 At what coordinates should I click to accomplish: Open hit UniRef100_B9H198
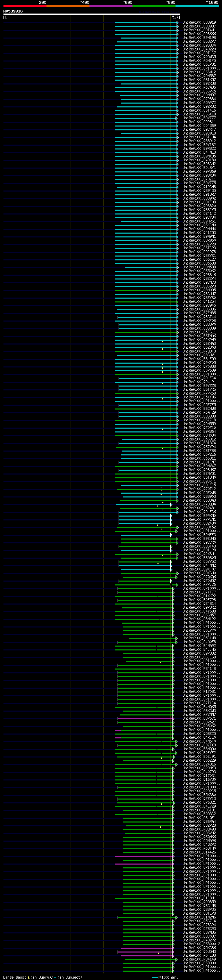tap(199, 38)
